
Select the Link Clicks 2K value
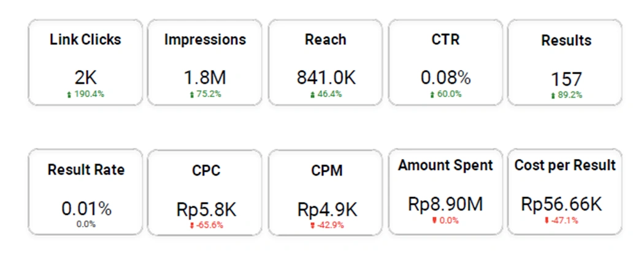[x=85, y=77]
